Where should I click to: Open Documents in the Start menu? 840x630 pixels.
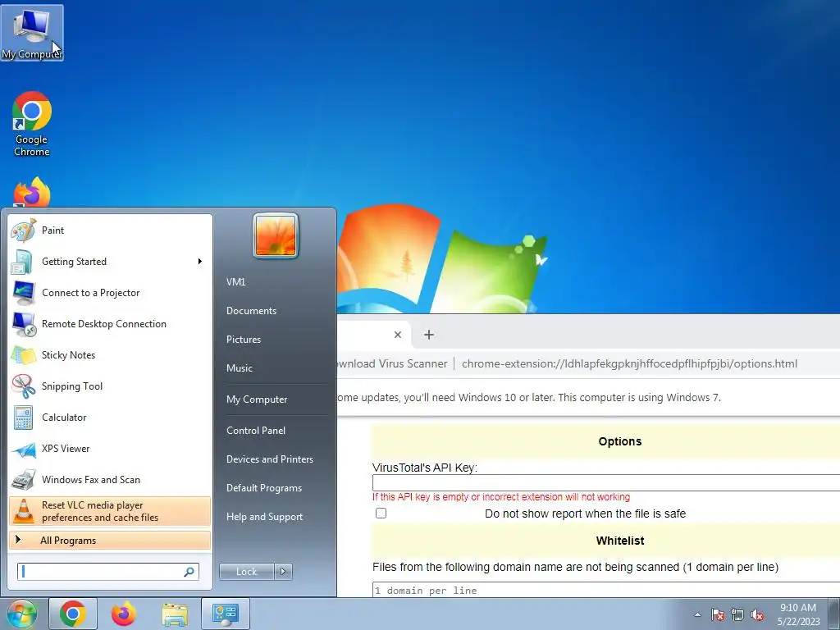click(251, 311)
